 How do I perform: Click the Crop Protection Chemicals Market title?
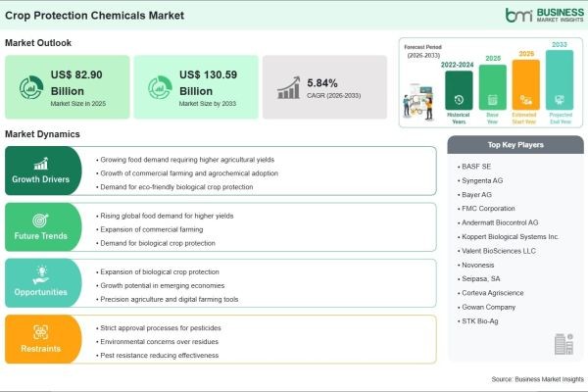click(94, 16)
